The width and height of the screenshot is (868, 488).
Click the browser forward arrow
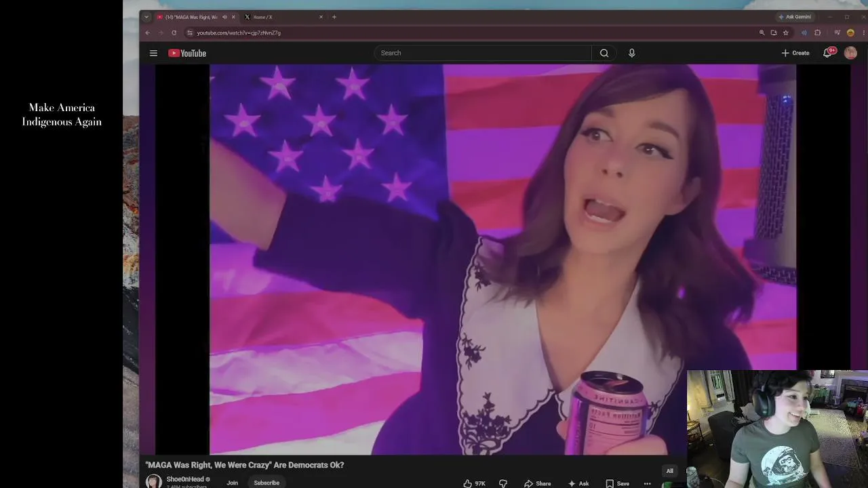click(x=161, y=33)
